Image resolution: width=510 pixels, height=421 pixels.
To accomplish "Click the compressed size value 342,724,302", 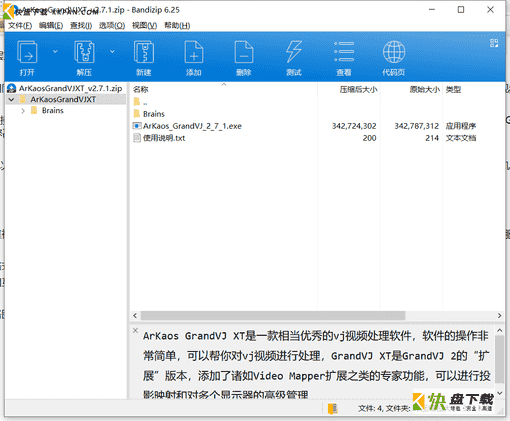I will click(354, 126).
